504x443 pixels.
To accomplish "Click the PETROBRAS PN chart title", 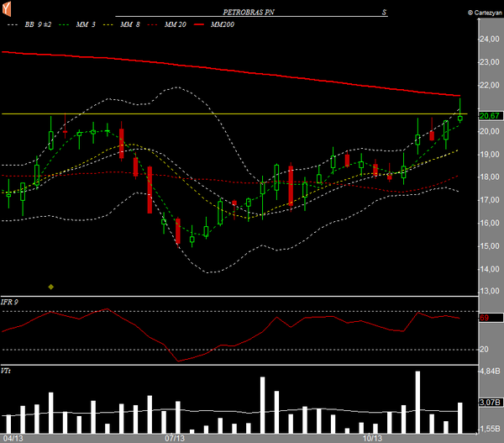I will pos(249,13).
